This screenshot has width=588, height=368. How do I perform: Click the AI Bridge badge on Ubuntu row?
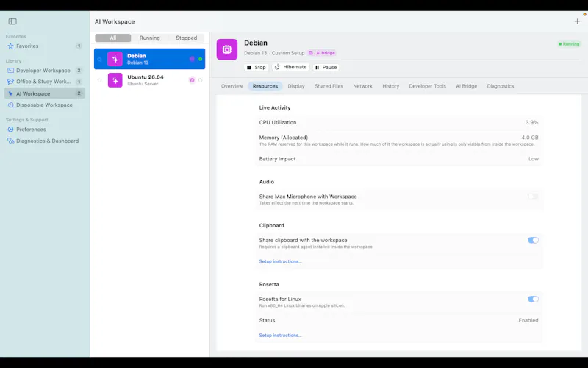(192, 80)
